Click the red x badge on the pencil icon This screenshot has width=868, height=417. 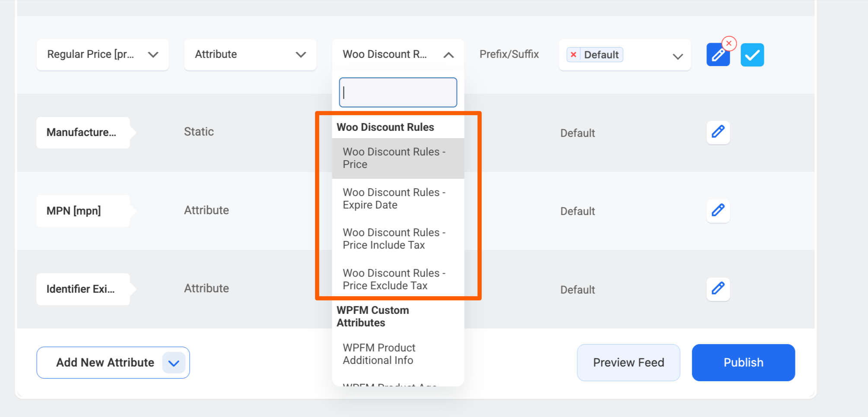(x=729, y=43)
